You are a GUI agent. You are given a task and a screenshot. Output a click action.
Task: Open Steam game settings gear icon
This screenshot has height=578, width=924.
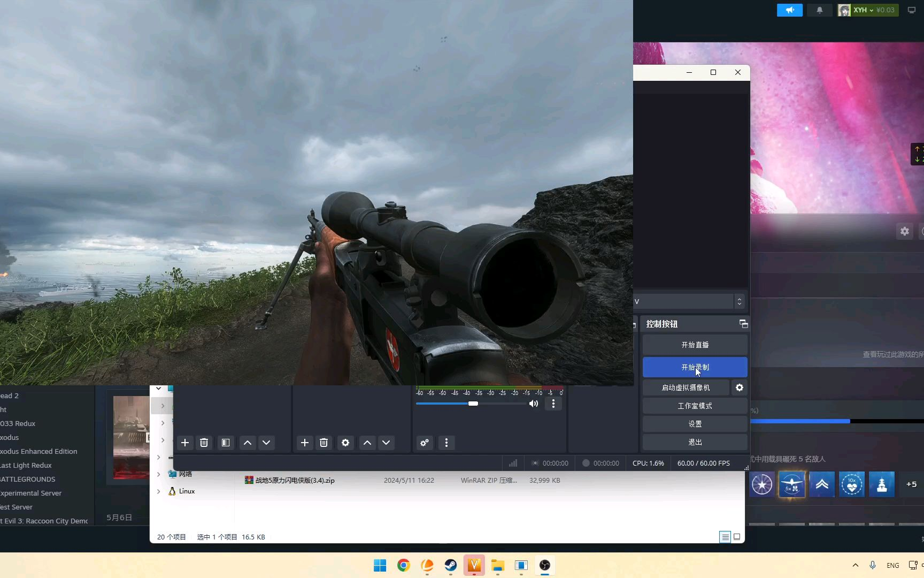904,231
